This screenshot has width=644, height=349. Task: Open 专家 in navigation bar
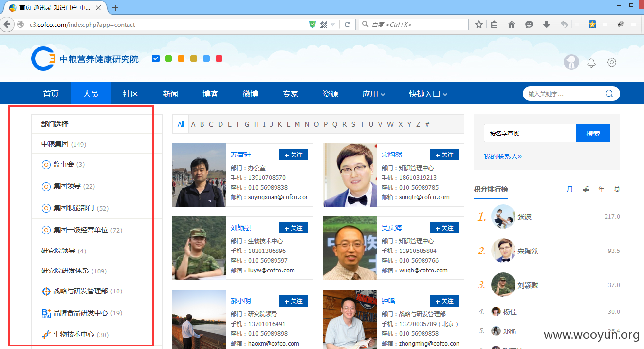291,94
